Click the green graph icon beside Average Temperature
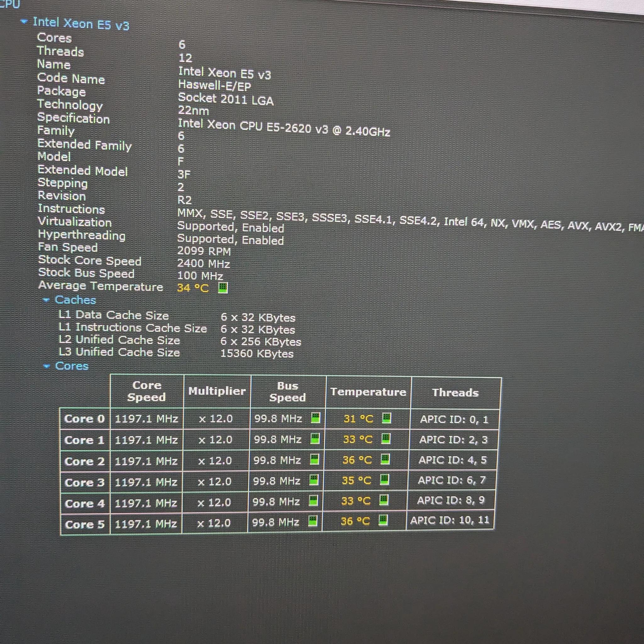Screen dimensions: 644x644 pyautogui.click(x=223, y=287)
